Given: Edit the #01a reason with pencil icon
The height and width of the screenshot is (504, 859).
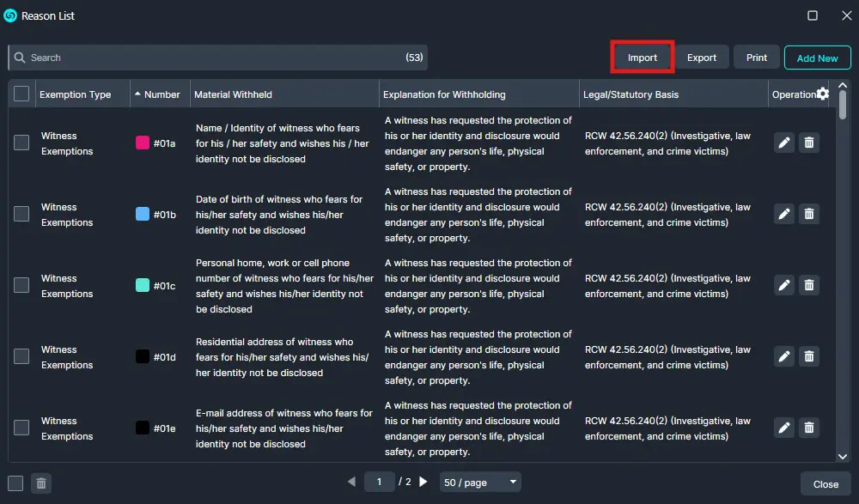Looking at the screenshot, I should 784,143.
